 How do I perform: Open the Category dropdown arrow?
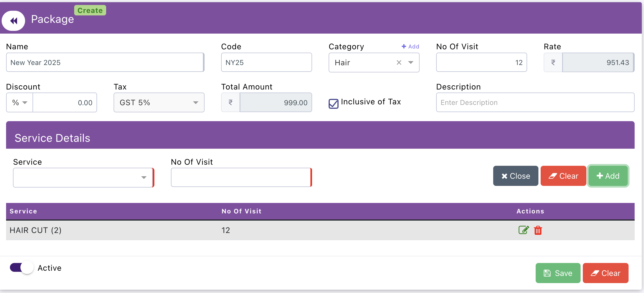411,63
